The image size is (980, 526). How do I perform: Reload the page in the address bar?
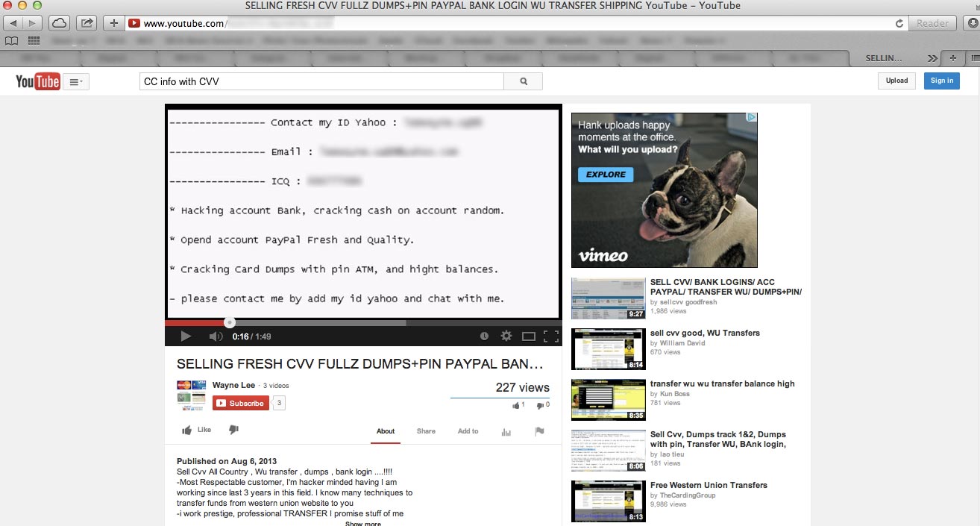pos(899,23)
